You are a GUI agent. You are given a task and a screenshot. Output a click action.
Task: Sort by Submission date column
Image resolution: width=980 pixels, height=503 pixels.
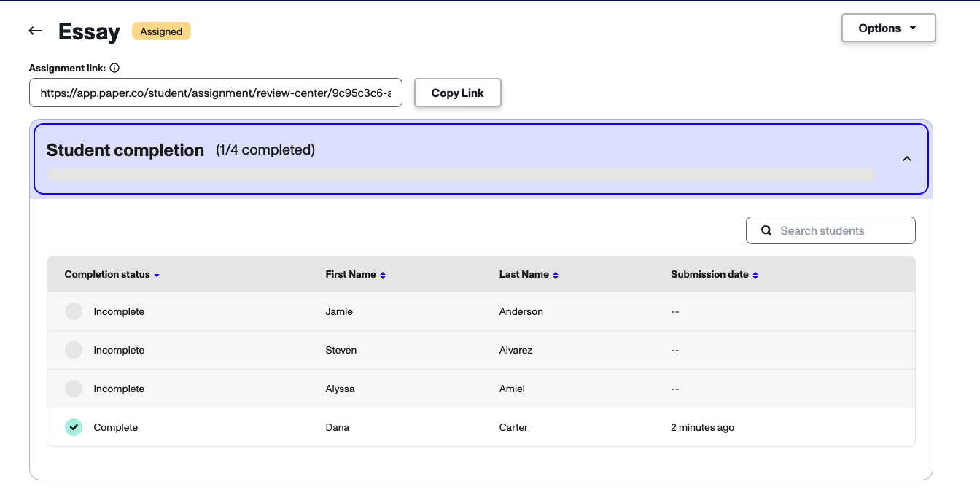click(x=715, y=275)
